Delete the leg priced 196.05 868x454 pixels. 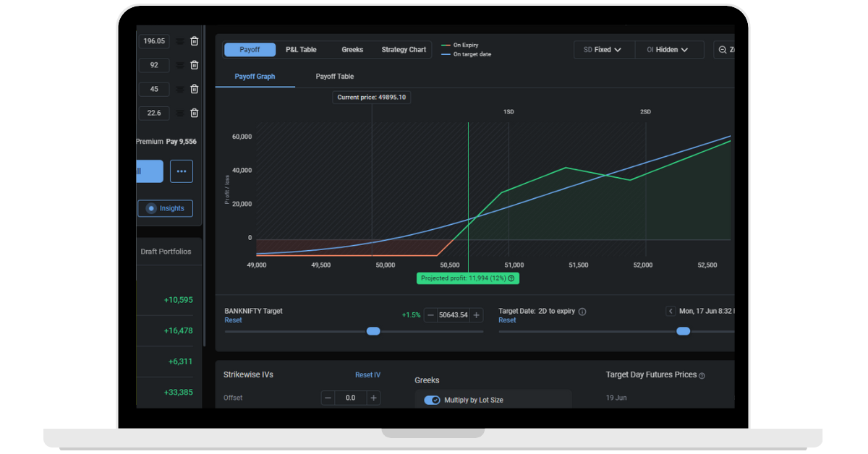point(194,41)
